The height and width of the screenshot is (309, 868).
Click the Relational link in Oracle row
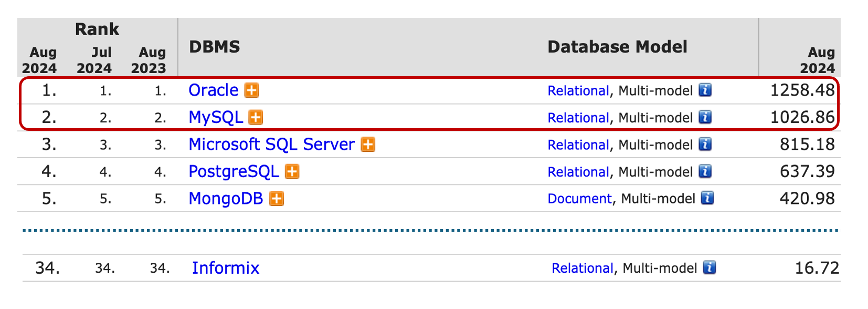[x=578, y=91]
